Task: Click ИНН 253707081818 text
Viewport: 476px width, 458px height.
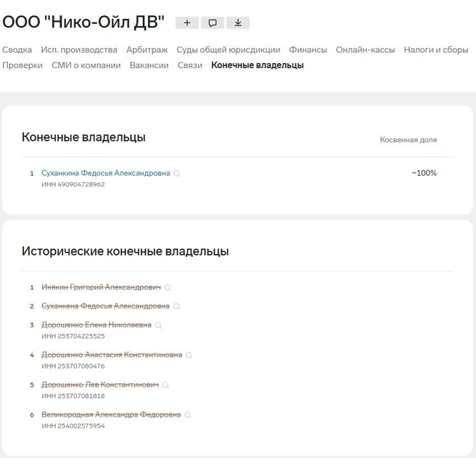Action: click(x=73, y=396)
